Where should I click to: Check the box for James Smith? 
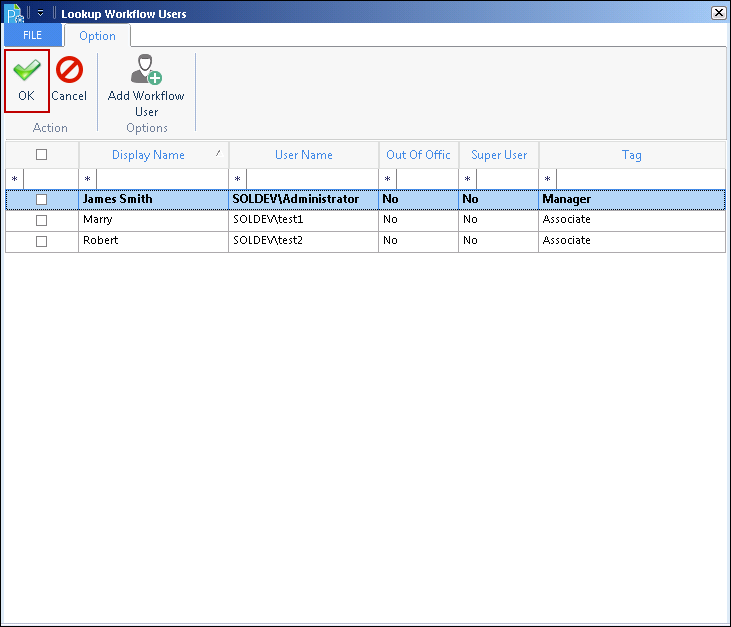(x=41, y=200)
